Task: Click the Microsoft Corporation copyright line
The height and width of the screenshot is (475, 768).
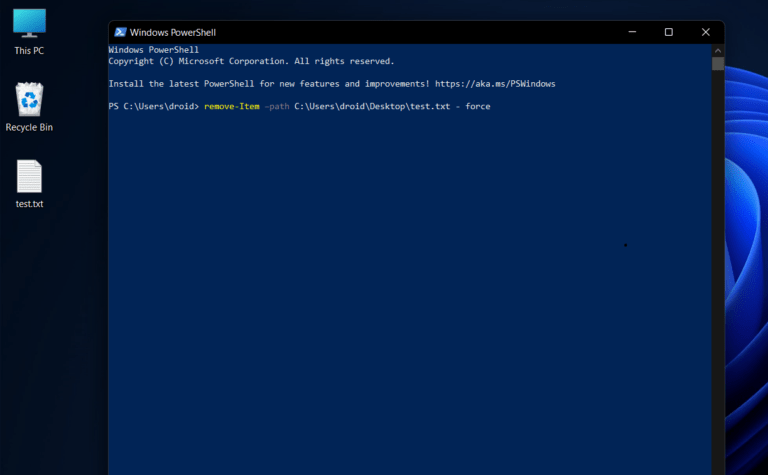Action: point(251,61)
